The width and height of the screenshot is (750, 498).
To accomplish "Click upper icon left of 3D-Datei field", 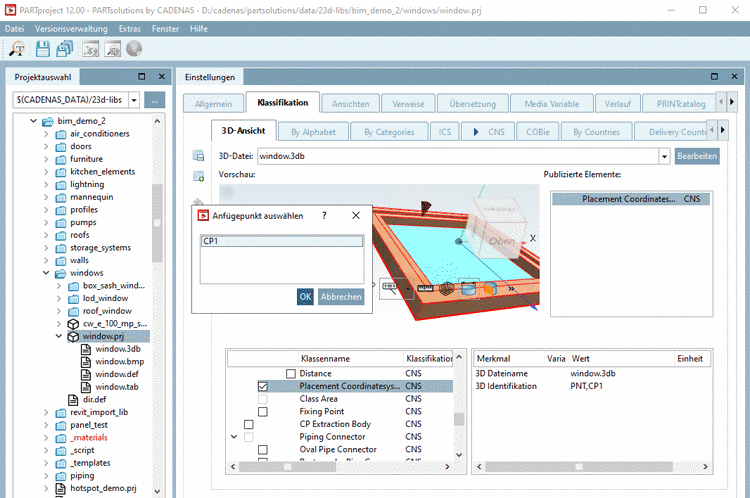I will pos(199,155).
